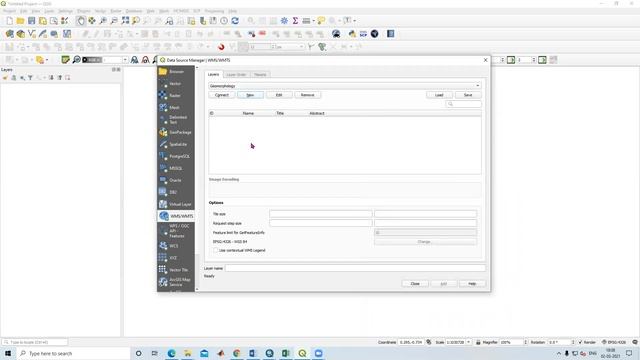640x360 pixels.
Task: Click the Windows taskbar search box
Action: point(73,353)
